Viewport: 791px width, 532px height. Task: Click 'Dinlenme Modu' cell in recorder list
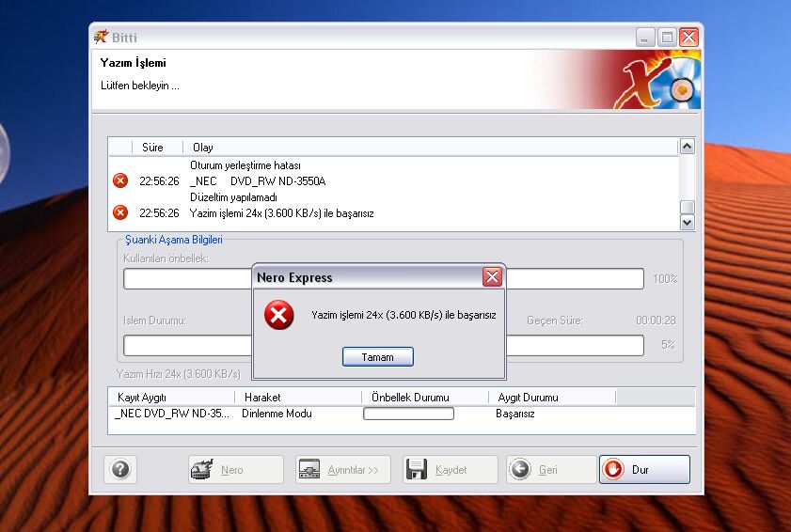click(x=277, y=414)
